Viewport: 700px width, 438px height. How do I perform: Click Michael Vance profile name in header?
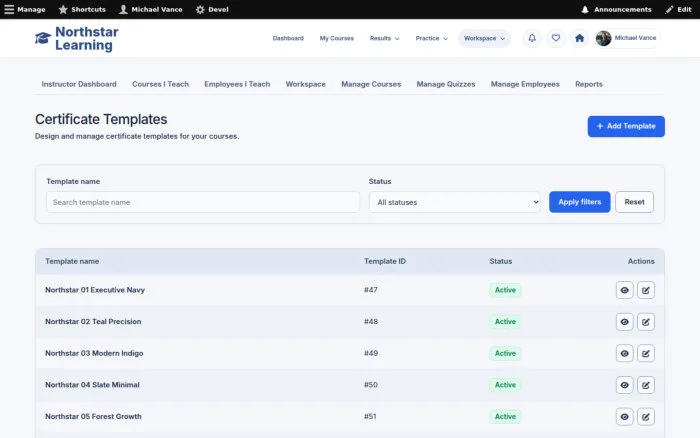(635, 38)
